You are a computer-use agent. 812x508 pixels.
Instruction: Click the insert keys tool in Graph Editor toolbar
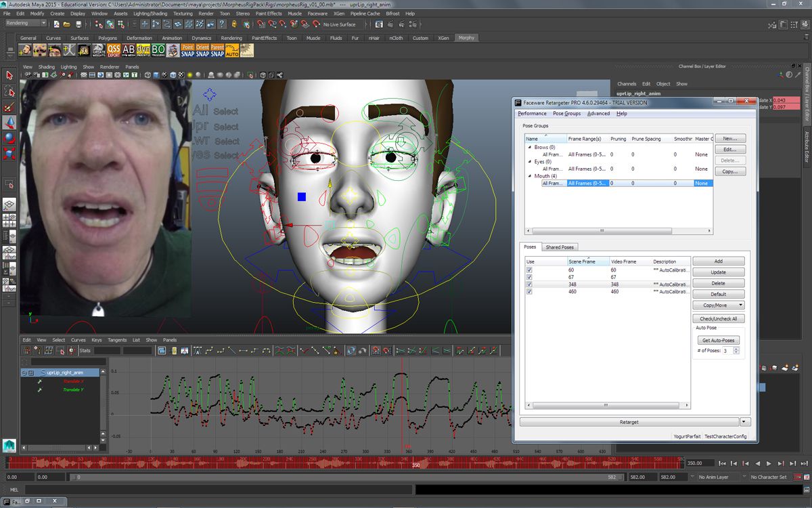click(38, 351)
